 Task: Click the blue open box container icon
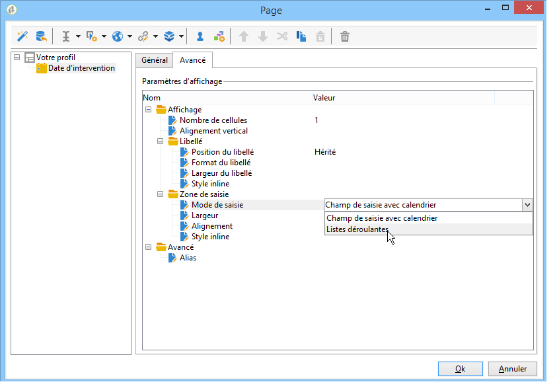(x=169, y=36)
